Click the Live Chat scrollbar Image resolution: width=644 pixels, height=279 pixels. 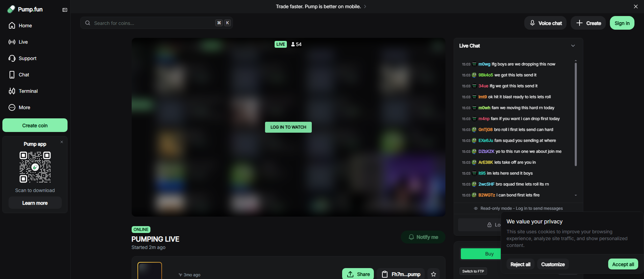tap(576, 114)
